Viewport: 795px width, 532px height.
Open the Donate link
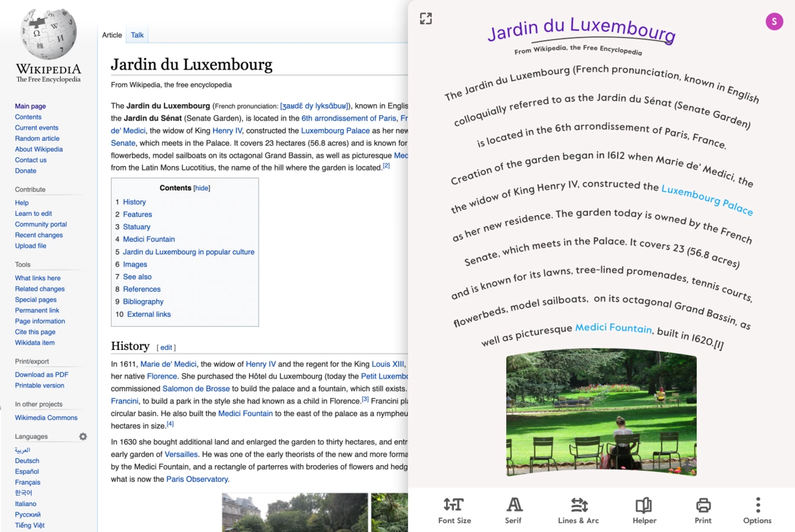click(25, 171)
